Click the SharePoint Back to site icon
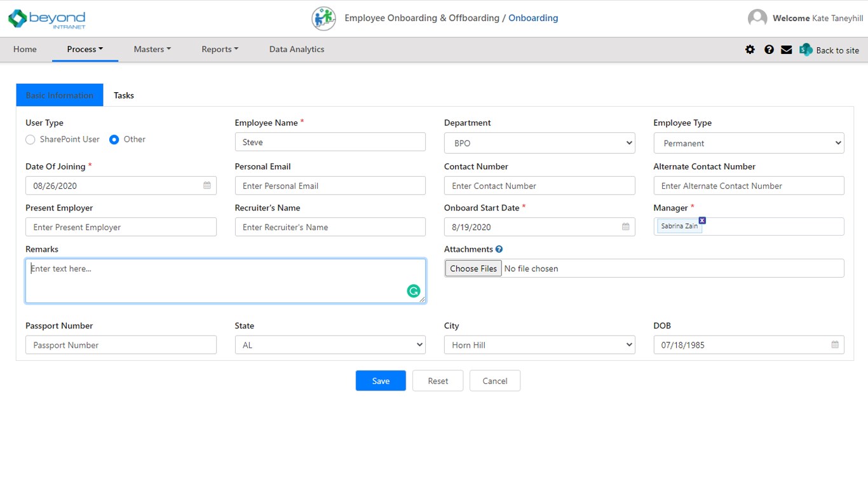868x488 pixels. tap(806, 50)
